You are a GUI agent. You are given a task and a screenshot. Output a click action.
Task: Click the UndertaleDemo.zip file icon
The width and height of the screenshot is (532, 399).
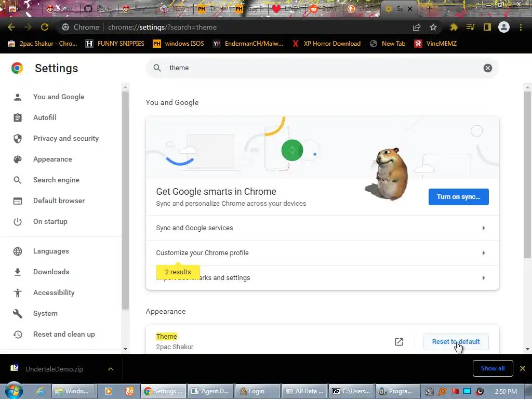15,368
